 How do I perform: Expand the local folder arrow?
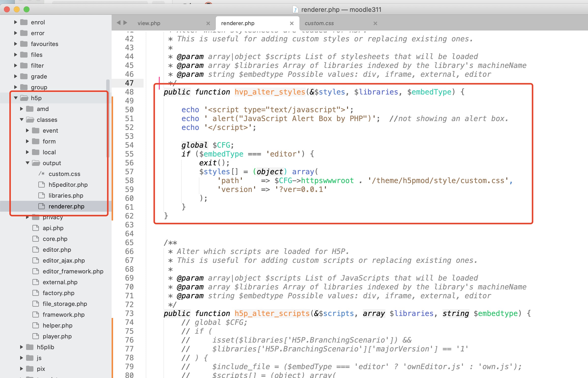click(x=27, y=152)
